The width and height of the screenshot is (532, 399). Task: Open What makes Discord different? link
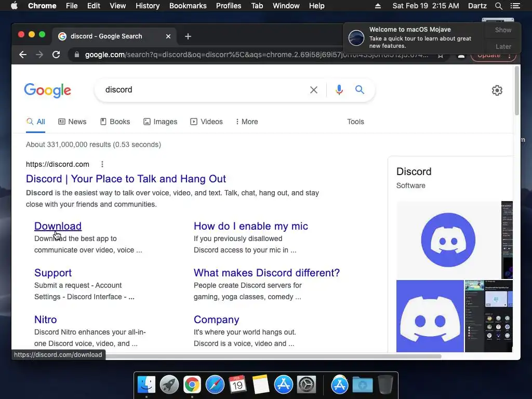click(267, 273)
